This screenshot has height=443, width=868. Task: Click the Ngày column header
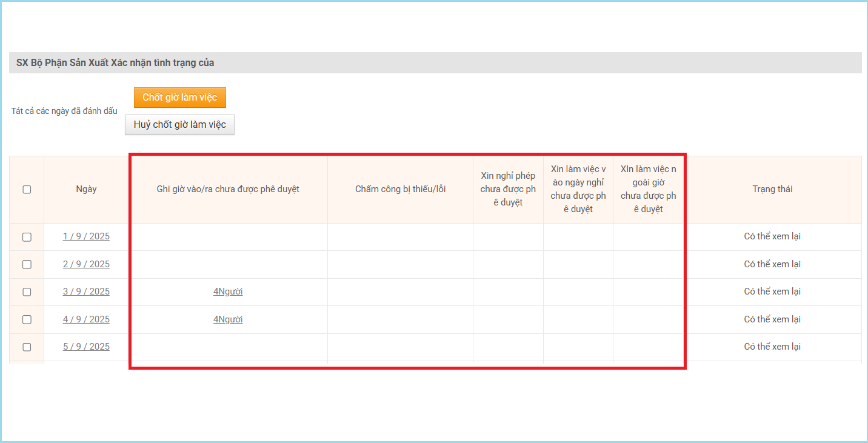(x=86, y=189)
